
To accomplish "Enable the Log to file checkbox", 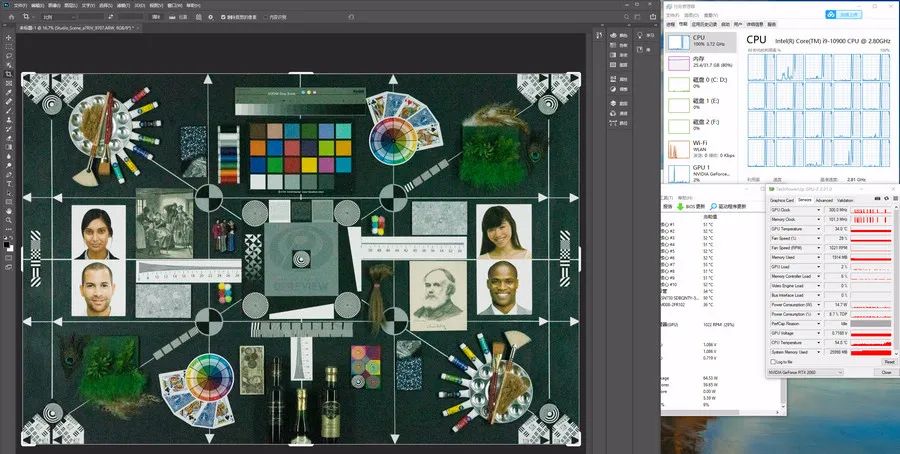I will [772, 361].
